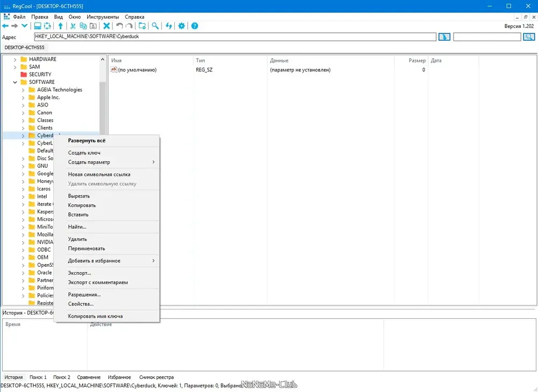Expand the HARDWARE key

(x=15, y=59)
